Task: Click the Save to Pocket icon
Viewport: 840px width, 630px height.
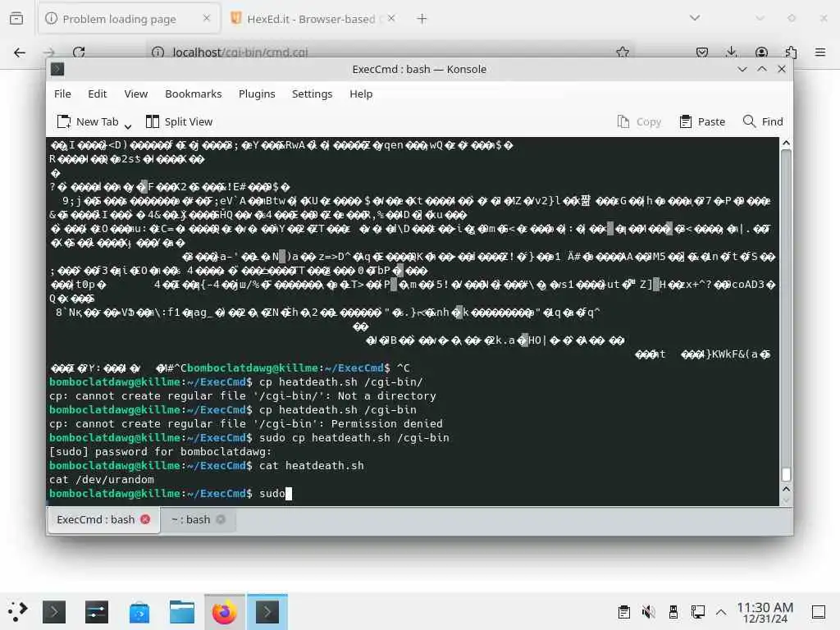Action: [702, 52]
